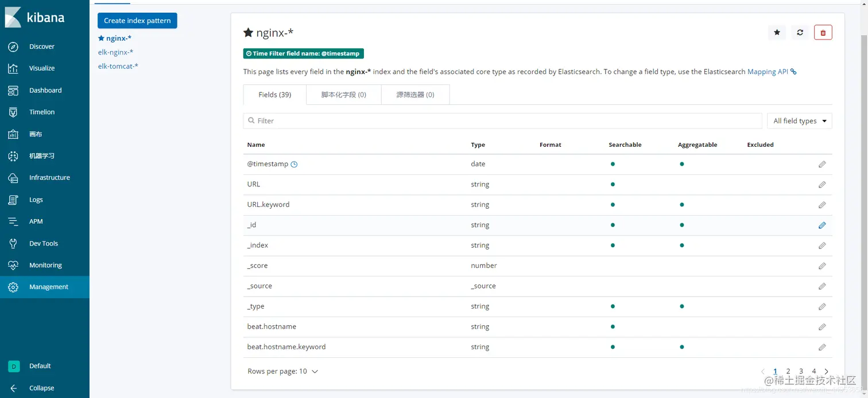Click the Searchable column header
This screenshot has height=398, width=868.
(625, 145)
